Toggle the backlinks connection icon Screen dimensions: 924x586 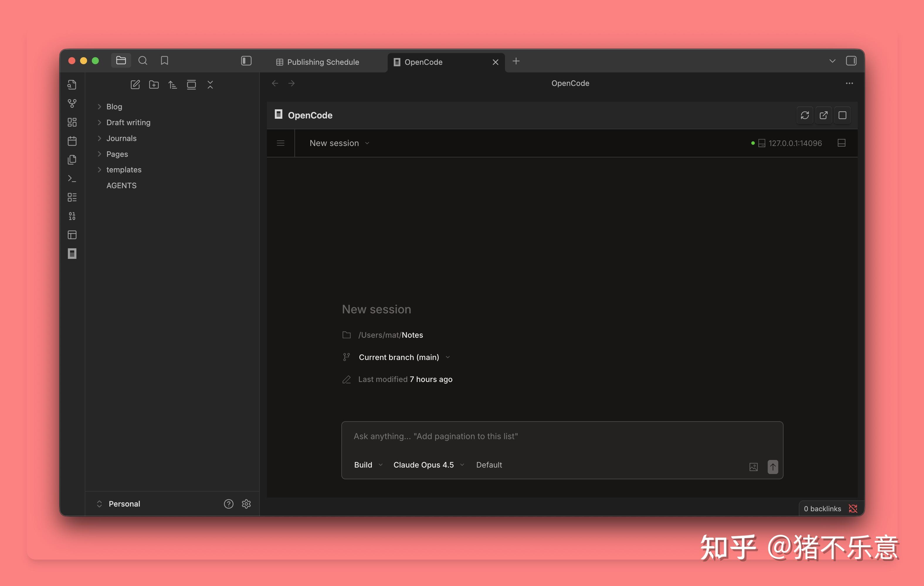(x=853, y=509)
